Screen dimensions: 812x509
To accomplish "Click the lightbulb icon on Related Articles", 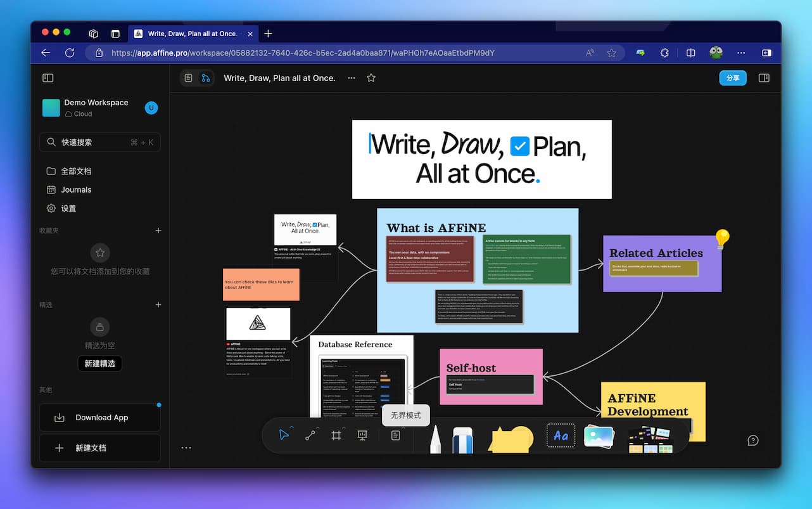I will (x=722, y=239).
